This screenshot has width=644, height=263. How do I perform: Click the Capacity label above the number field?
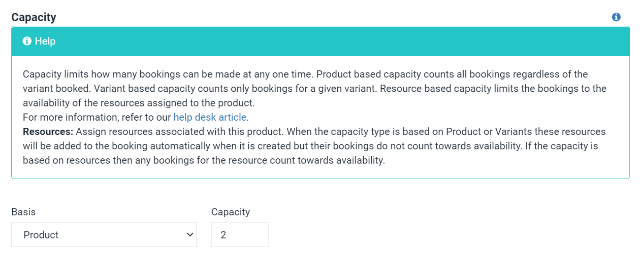coord(230,212)
